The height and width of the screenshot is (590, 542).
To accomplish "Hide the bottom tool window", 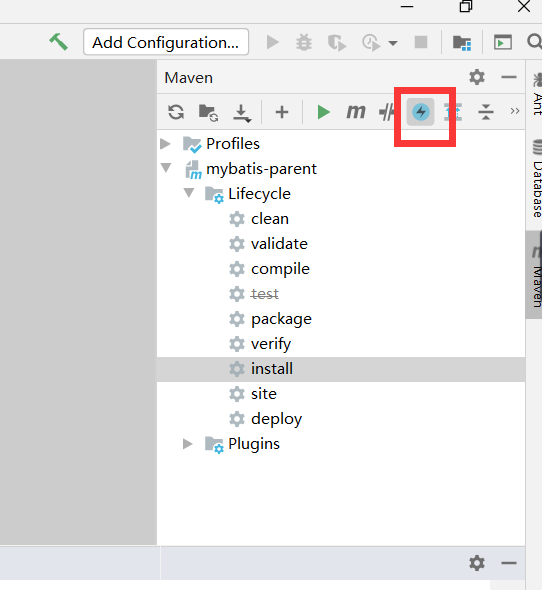I will pyautogui.click(x=509, y=563).
